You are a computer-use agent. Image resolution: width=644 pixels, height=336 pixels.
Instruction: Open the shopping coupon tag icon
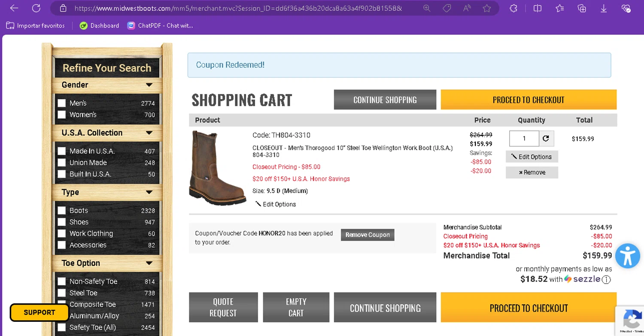(447, 8)
